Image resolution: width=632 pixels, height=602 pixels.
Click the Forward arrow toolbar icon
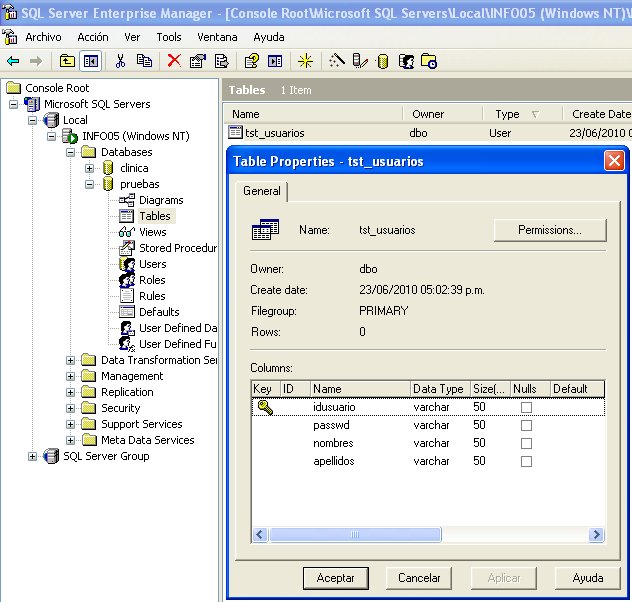pyautogui.click(x=36, y=61)
